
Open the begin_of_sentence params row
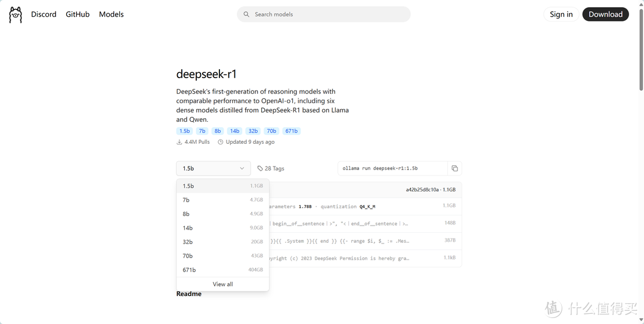click(366, 224)
